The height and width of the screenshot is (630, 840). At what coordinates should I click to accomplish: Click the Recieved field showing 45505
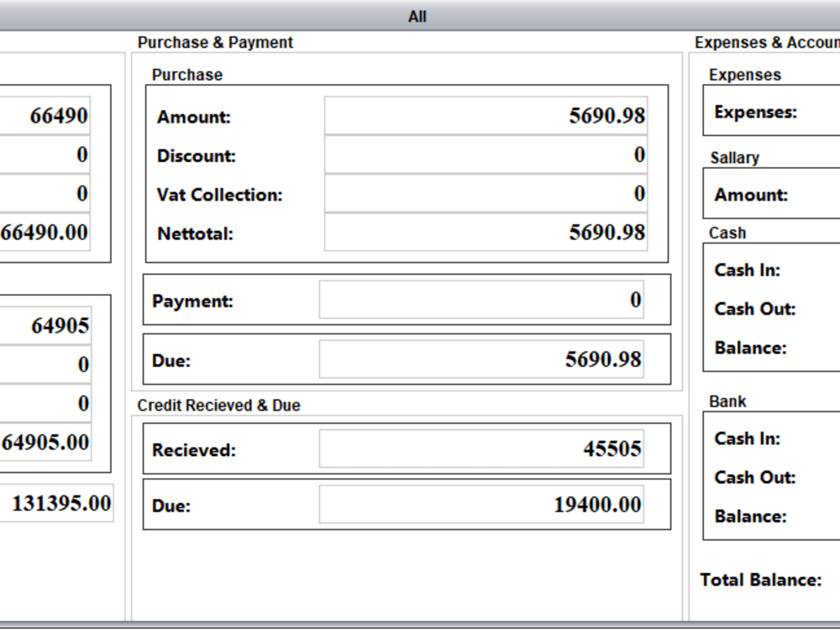coord(481,449)
